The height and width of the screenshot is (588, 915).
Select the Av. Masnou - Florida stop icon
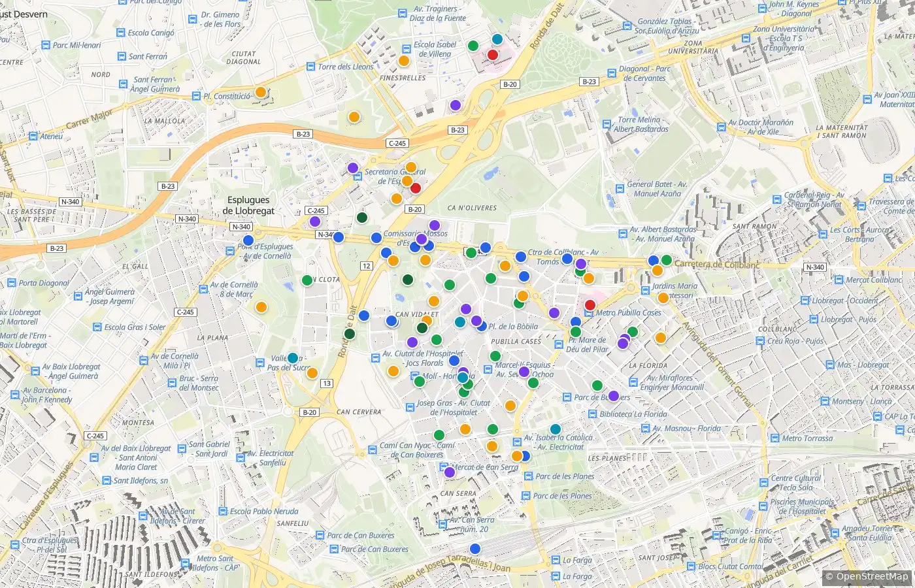point(645,429)
